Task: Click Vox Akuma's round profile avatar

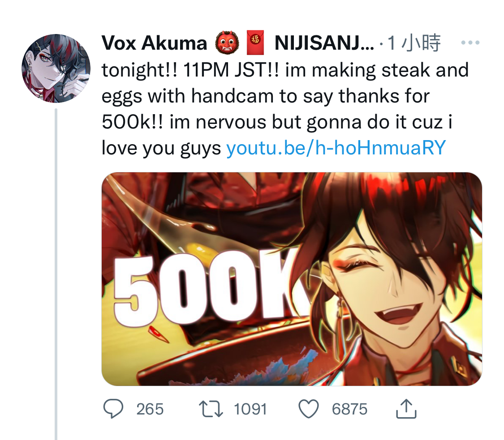Action: point(56,68)
